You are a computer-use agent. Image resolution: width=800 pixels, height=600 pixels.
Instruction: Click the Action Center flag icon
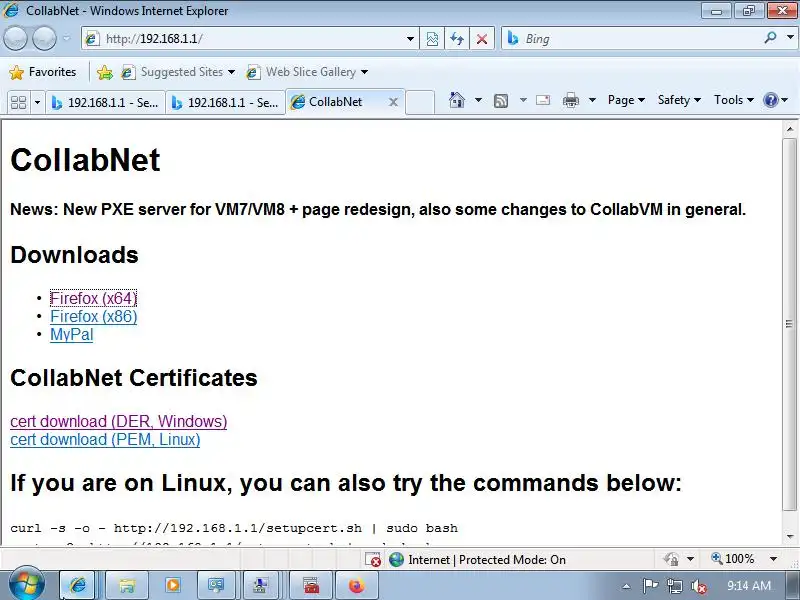point(650,586)
